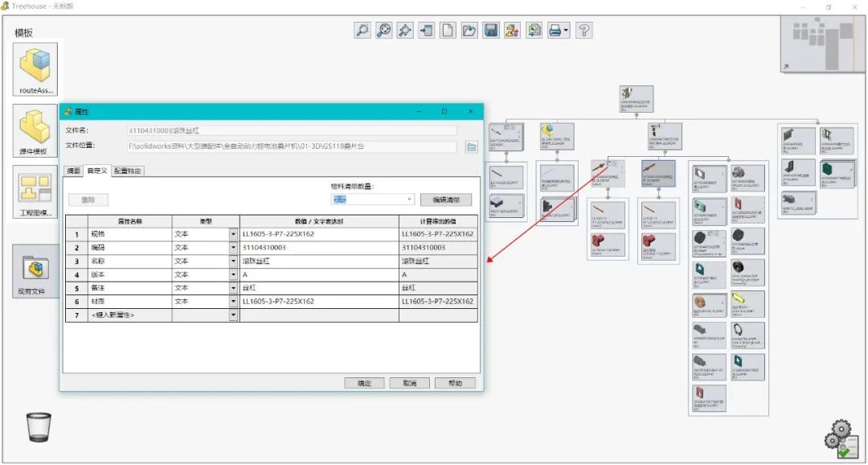Click the 文件位置 path field
The width and height of the screenshot is (868, 465).
[293, 147]
